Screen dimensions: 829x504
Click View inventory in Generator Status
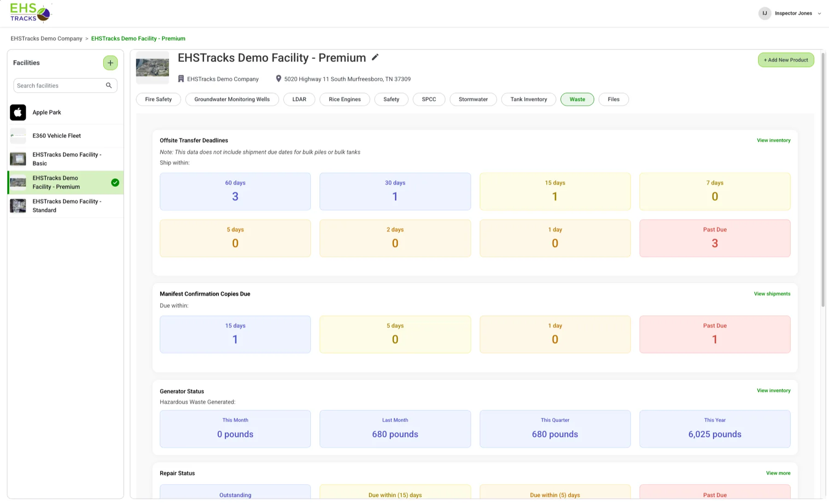click(773, 391)
